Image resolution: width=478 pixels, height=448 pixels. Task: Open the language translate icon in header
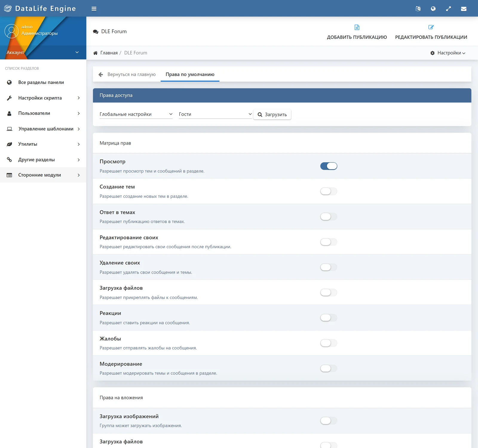click(418, 9)
